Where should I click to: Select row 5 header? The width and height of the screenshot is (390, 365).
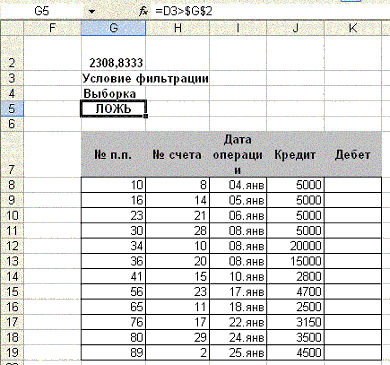12,109
